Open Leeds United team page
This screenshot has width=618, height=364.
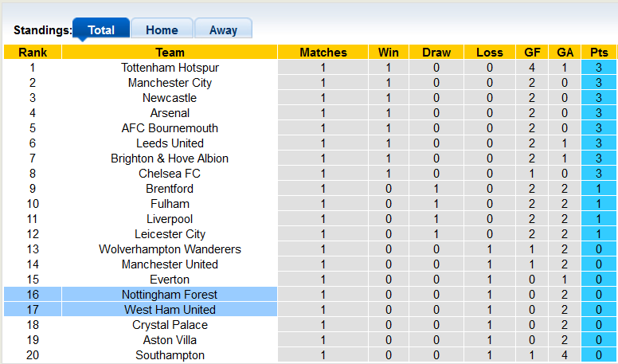click(170, 143)
